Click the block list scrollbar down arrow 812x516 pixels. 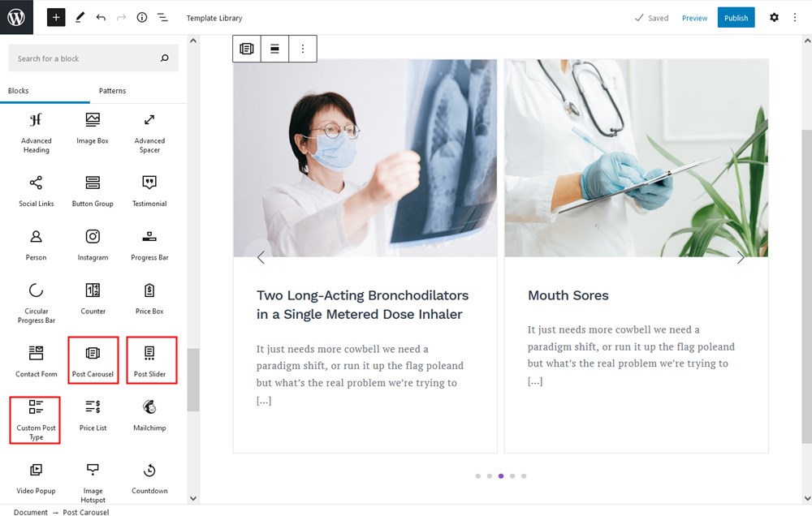pyautogui.click(x=193, y=498)
